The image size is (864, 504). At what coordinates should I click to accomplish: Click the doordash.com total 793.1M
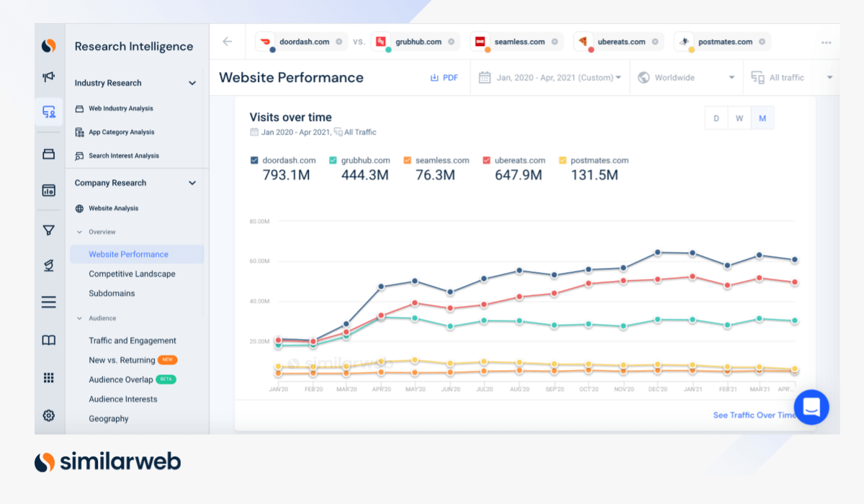286,175
